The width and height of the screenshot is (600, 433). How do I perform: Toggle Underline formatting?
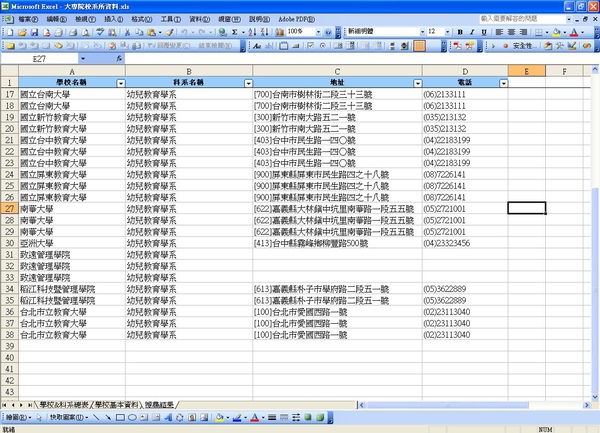coord(484,33)
